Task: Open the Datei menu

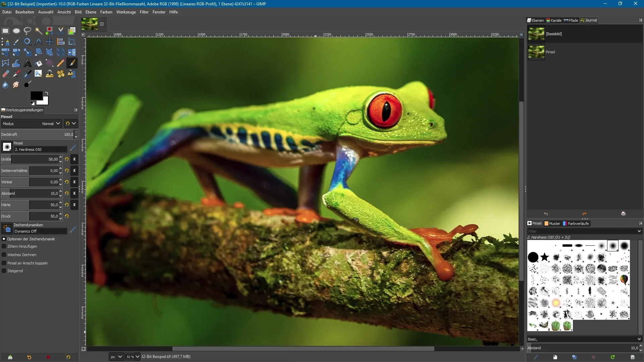Action: (7, 12)
